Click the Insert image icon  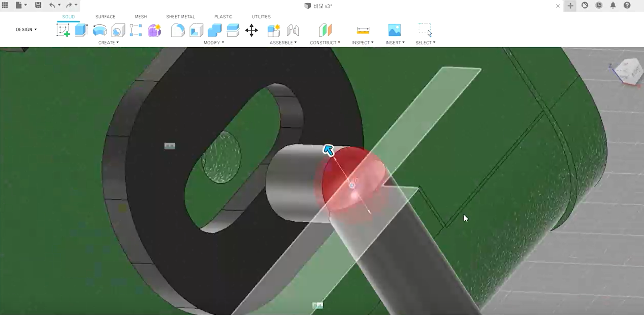click(x=394, y=30)
